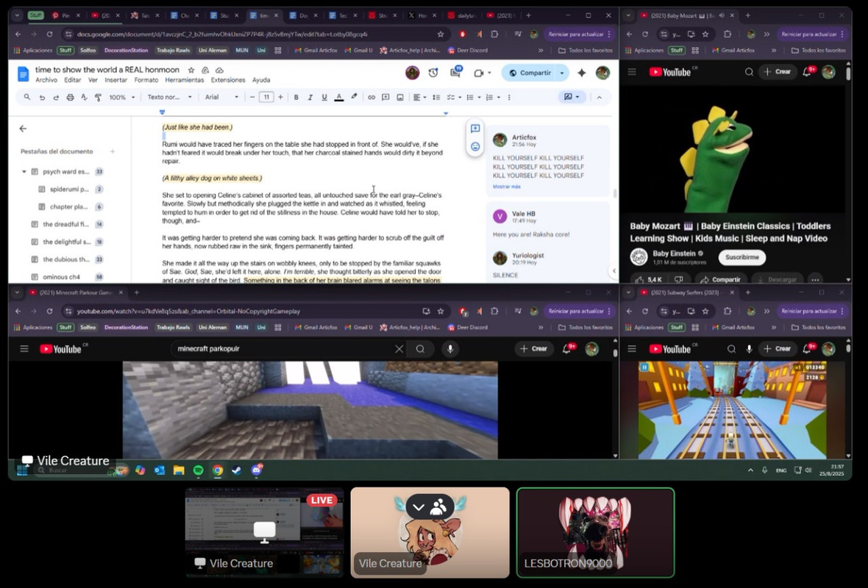Add comment using floating side button

coord(475,129)
